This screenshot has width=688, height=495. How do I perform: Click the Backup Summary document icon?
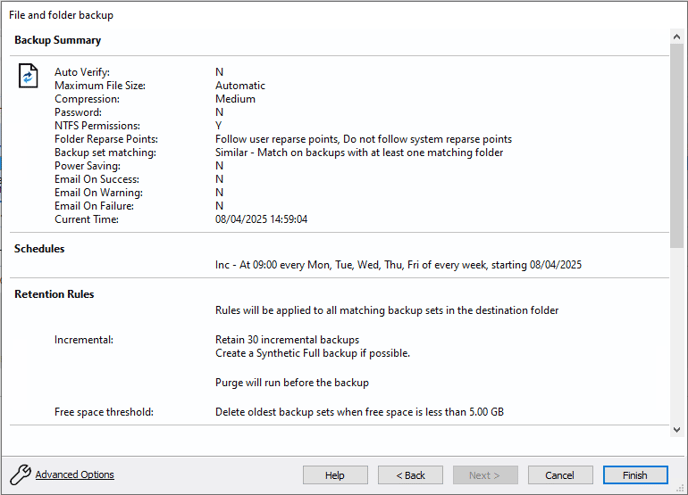tap(29, 76)
